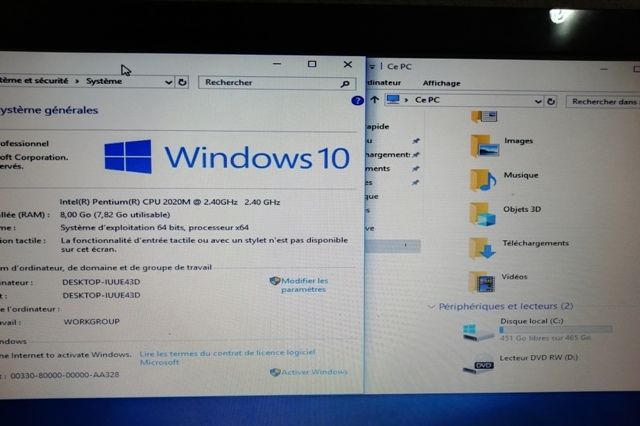Click the 8,00 Go RAM value
640x426 pixels.
pyautogui.click(x=115, y=215)
